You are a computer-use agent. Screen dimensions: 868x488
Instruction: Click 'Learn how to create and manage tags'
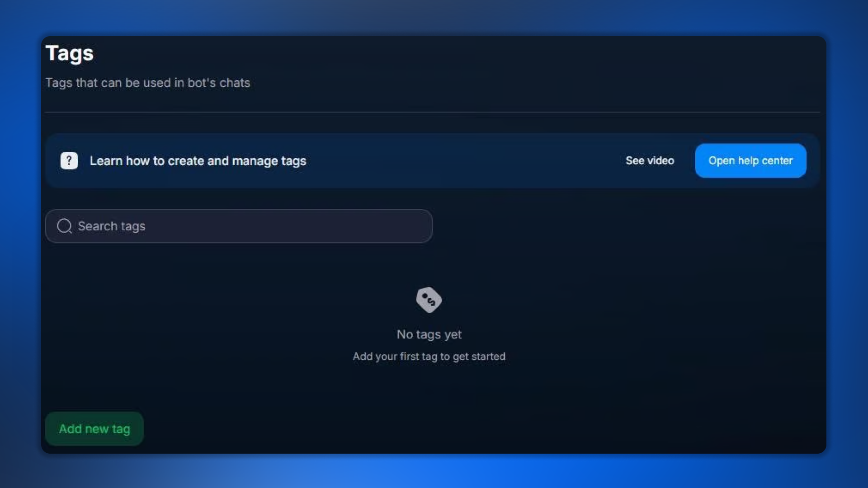tap(198, 161)
